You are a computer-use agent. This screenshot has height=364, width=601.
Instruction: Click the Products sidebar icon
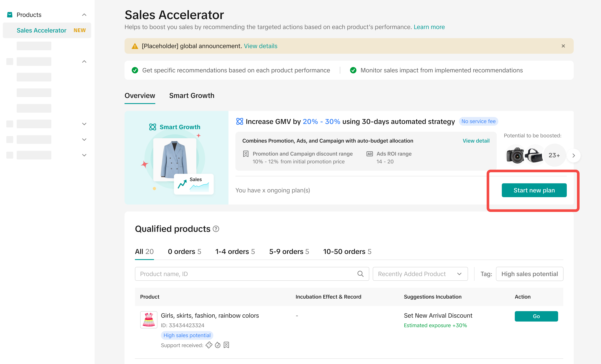coord(10,15)
